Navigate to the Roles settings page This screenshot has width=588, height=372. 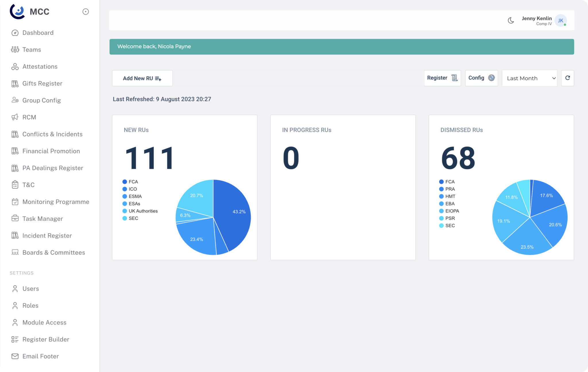click(x=30, y=305)
